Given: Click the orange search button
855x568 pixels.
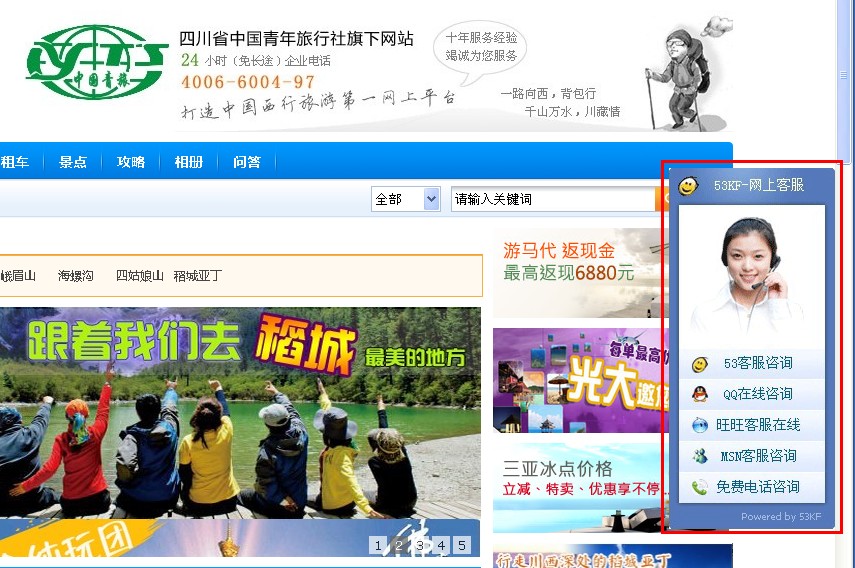Looking at the screenshot, I should coord(661,199).
